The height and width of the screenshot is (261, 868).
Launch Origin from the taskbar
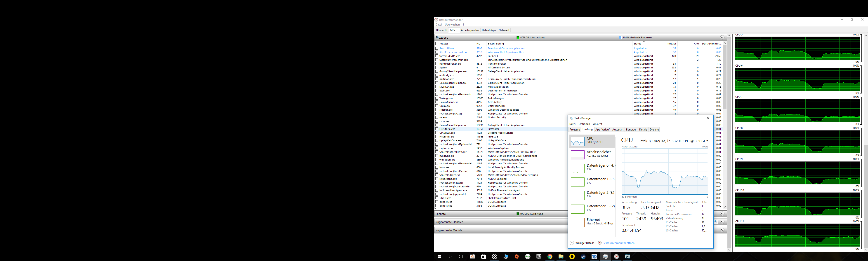(x=517, y=257)
